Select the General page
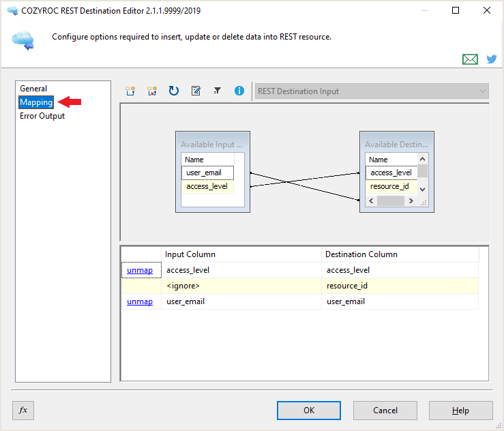Image resolution: width=504 pixels, height=431 pixels. tap(33, 89)
